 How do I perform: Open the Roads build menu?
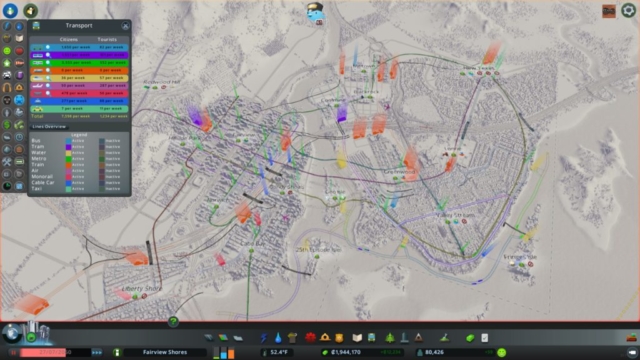pyautogui.click(x=209, y=338)
